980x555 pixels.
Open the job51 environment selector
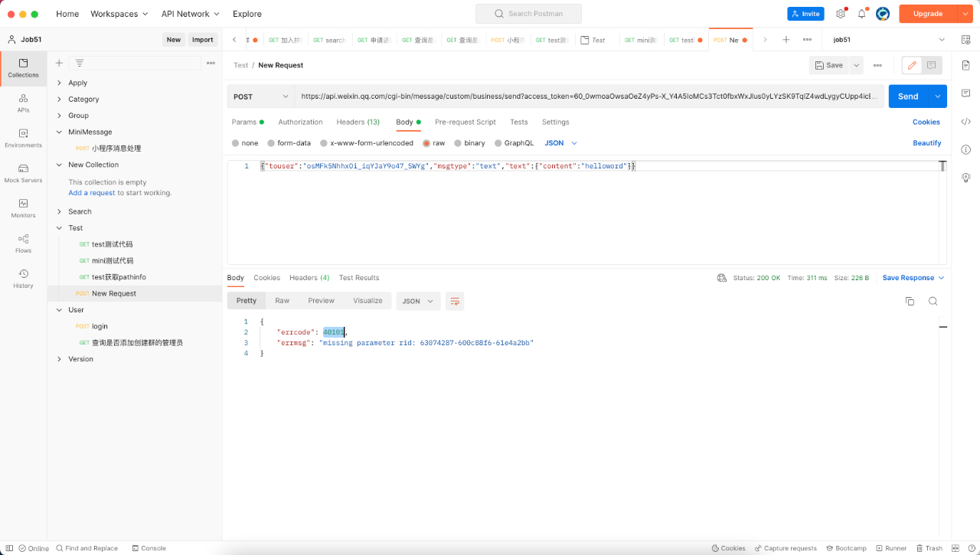coord(889,40)
